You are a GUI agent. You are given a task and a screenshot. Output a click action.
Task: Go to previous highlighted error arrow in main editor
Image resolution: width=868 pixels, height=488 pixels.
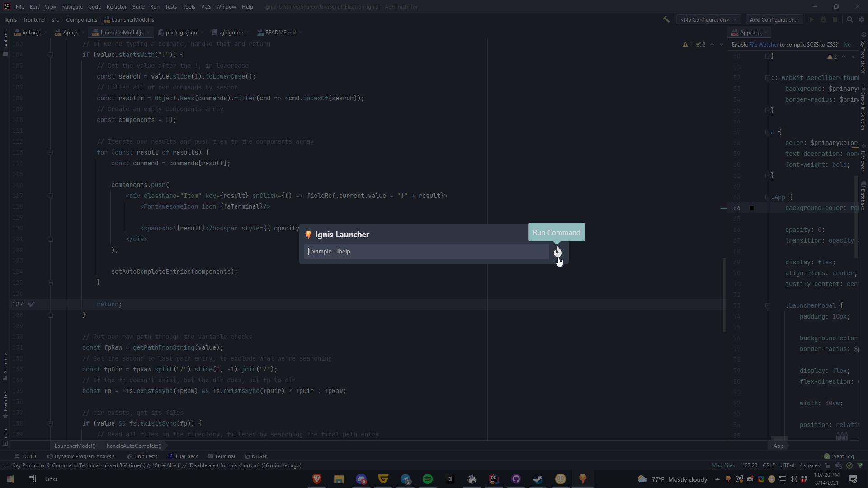coord(712,45)
